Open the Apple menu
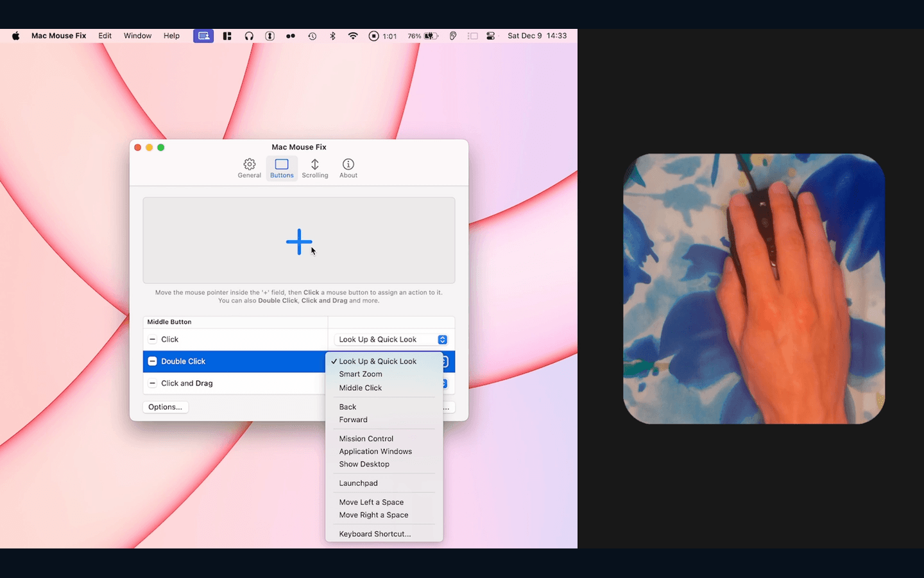This screenshot has width=924, height=578. (x=15, y=36)
